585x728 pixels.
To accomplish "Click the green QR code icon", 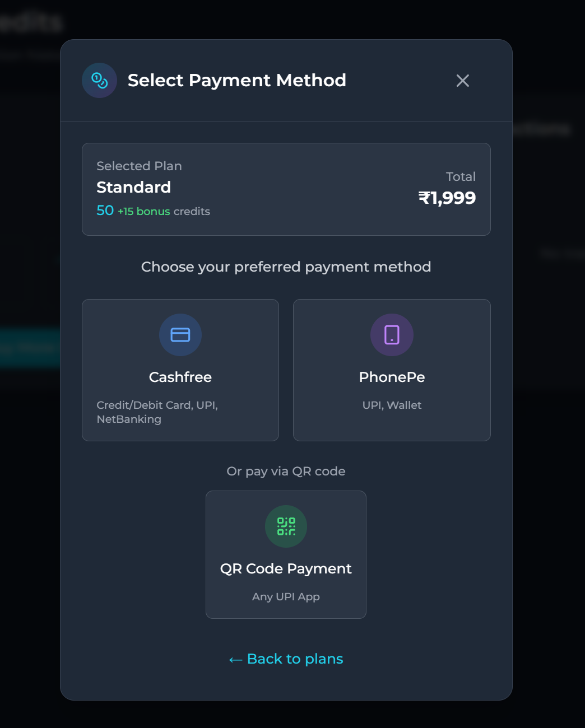I will pyautogui.click(x=286, y=526).
